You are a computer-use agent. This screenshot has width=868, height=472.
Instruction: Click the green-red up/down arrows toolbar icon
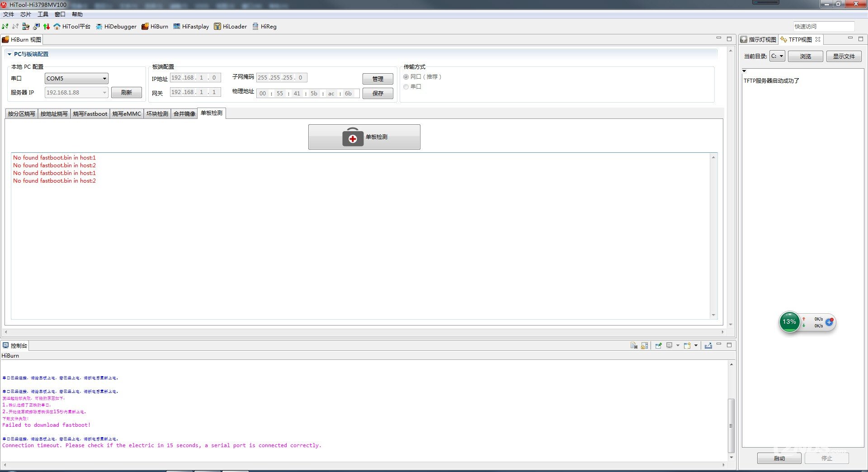[47, 27]
